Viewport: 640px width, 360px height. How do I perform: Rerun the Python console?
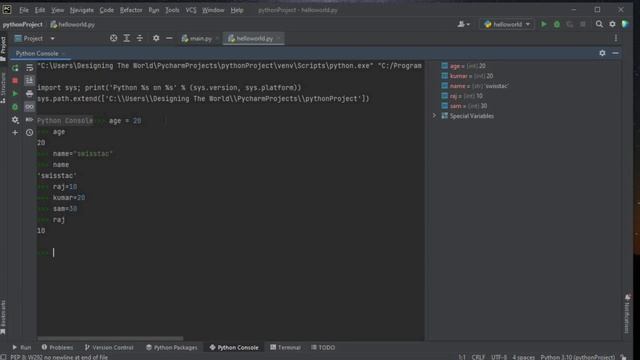(x=15, y=67)
